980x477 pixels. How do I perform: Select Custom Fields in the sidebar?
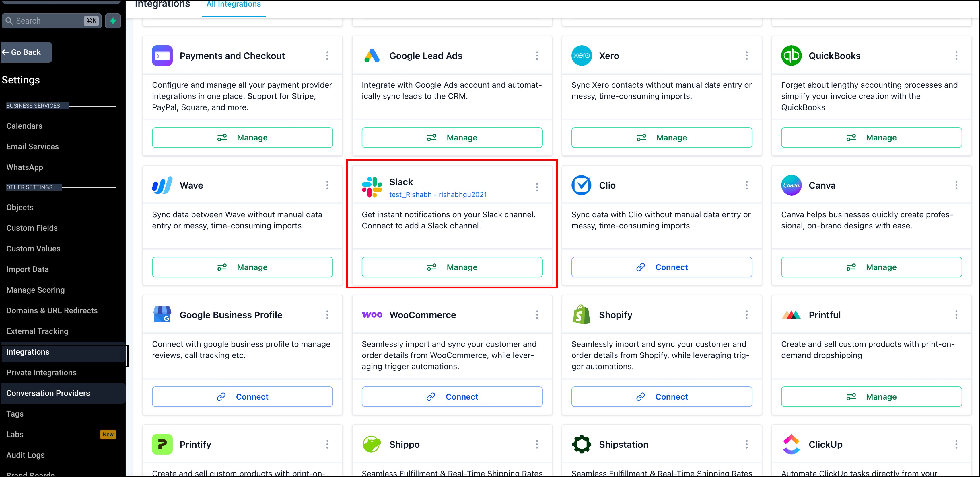point(32,228)
